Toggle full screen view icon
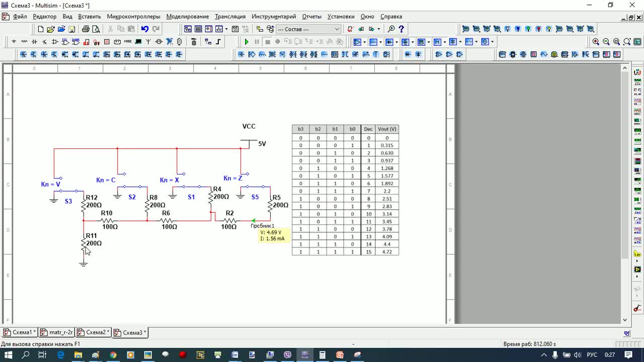 [x=637, y=42]
